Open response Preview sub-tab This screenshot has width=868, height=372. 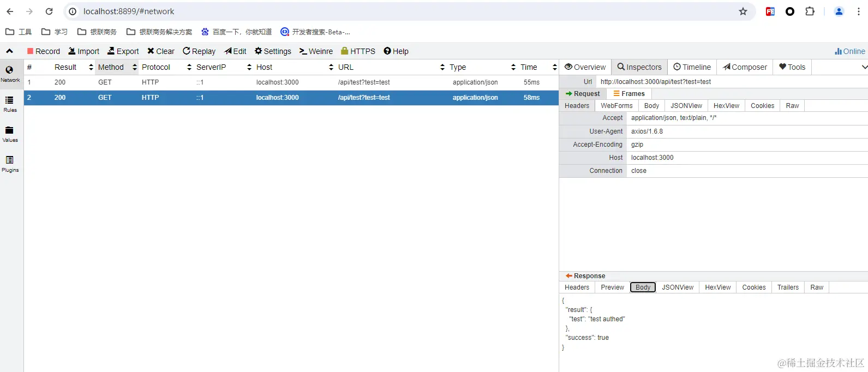pyautogui.click(x=612, y=287)
